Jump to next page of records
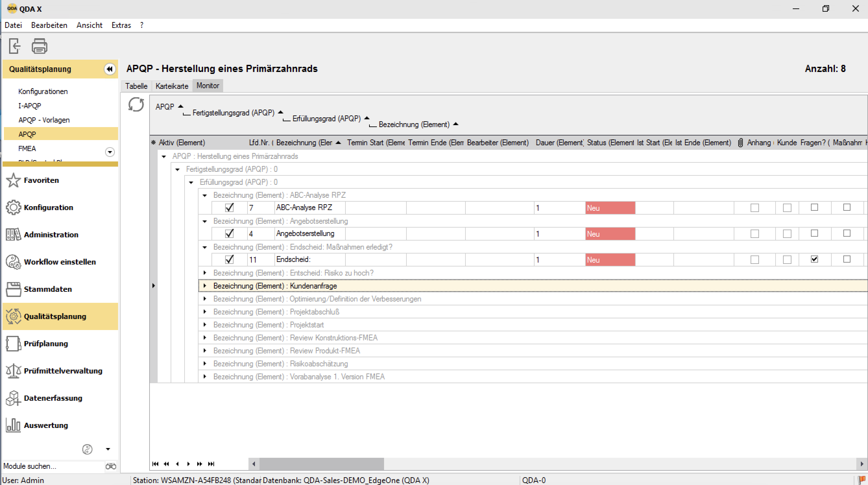The width and height of the screenshot is (868, 485). [199, 464]
